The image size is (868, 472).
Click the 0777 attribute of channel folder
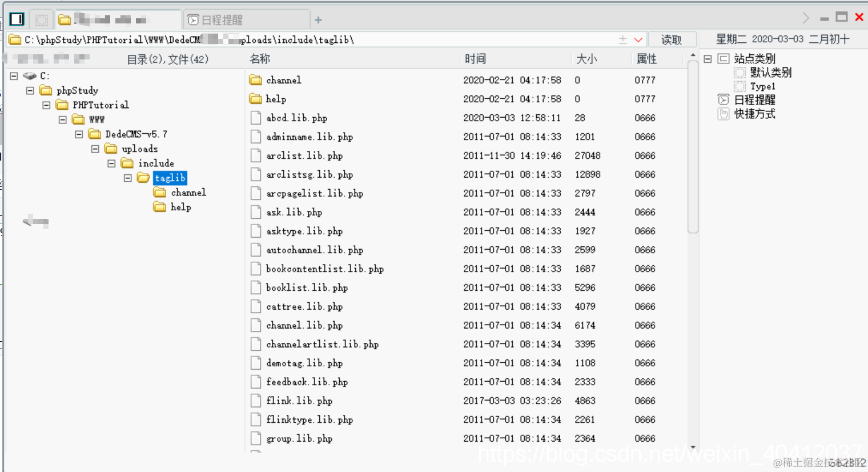tap(645, 80)
